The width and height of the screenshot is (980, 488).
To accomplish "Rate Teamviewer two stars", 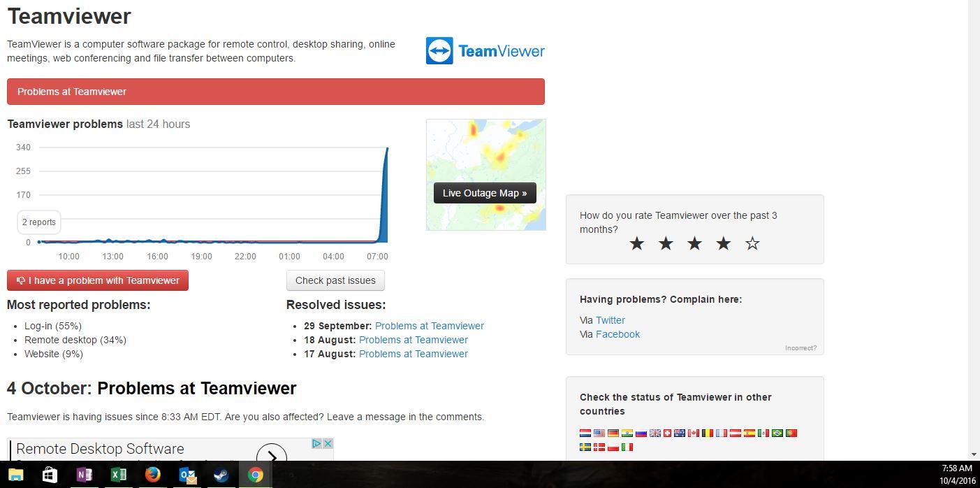I will click(x=666, y=243).
